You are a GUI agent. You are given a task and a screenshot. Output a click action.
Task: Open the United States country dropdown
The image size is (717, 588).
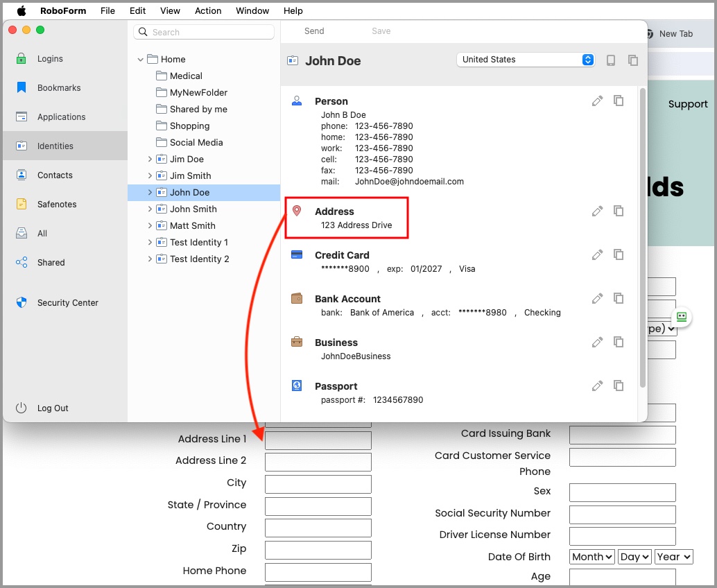[526, 60]
